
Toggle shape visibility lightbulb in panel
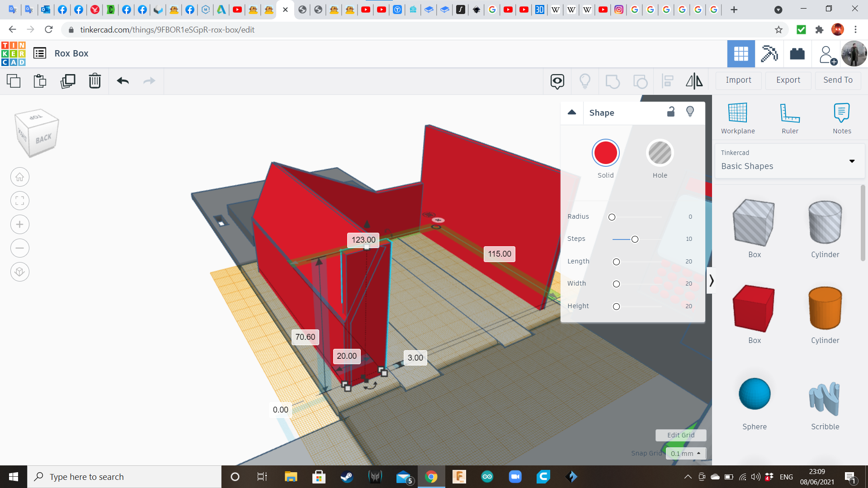pos(690,112)
